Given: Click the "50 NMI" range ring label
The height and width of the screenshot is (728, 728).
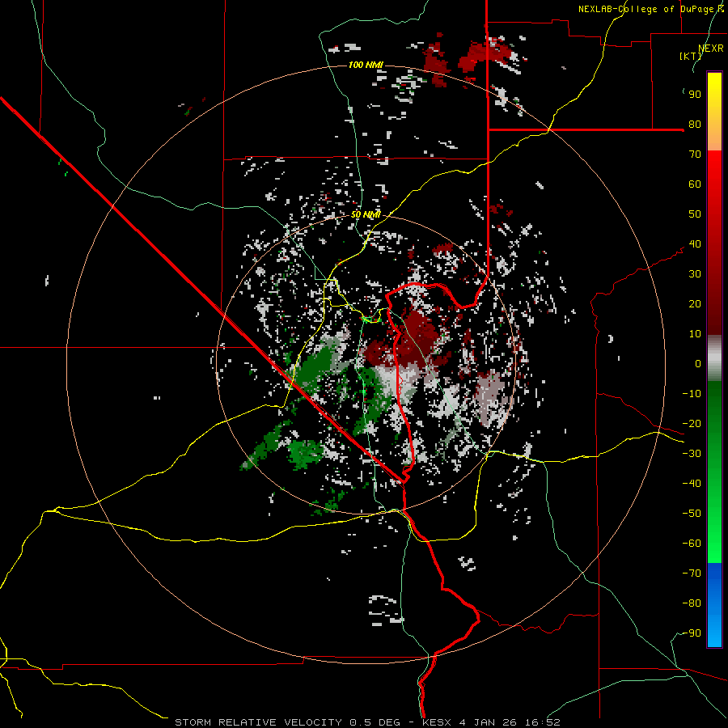Looking at the screenshot, I should (x=366, y=214).
